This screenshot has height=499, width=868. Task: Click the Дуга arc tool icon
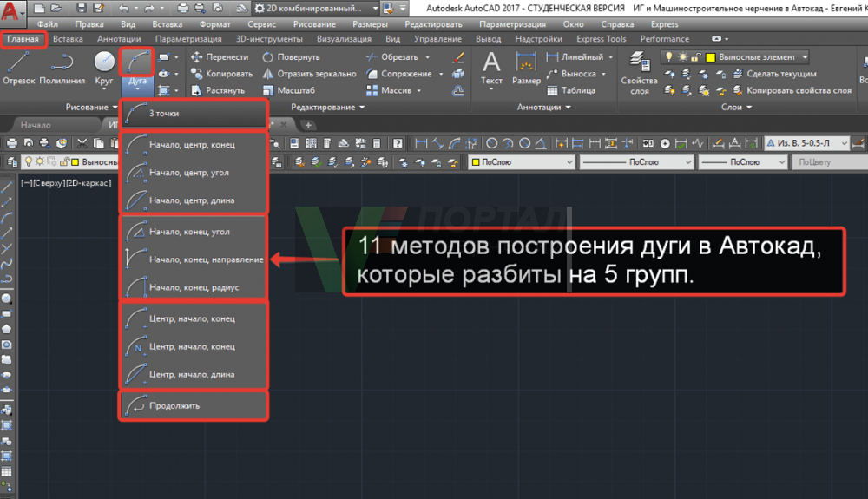click(x=137, y=62)
